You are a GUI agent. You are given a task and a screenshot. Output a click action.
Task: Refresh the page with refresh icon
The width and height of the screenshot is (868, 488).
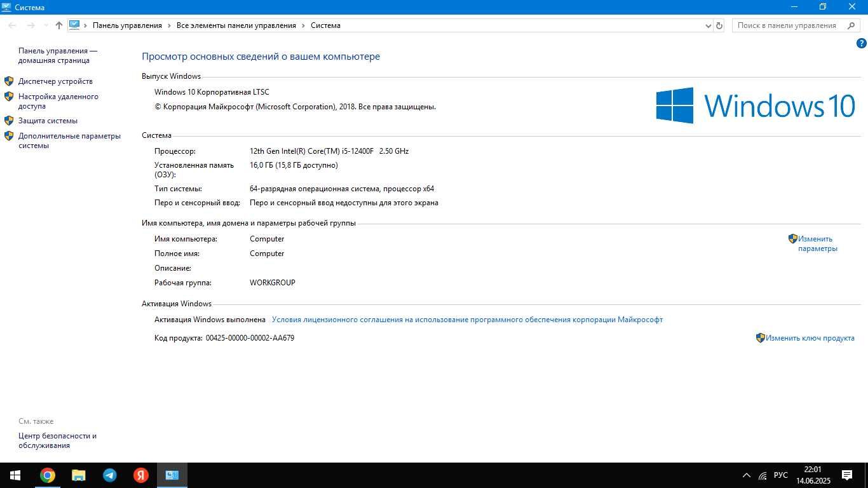click(x=719, y=25)
